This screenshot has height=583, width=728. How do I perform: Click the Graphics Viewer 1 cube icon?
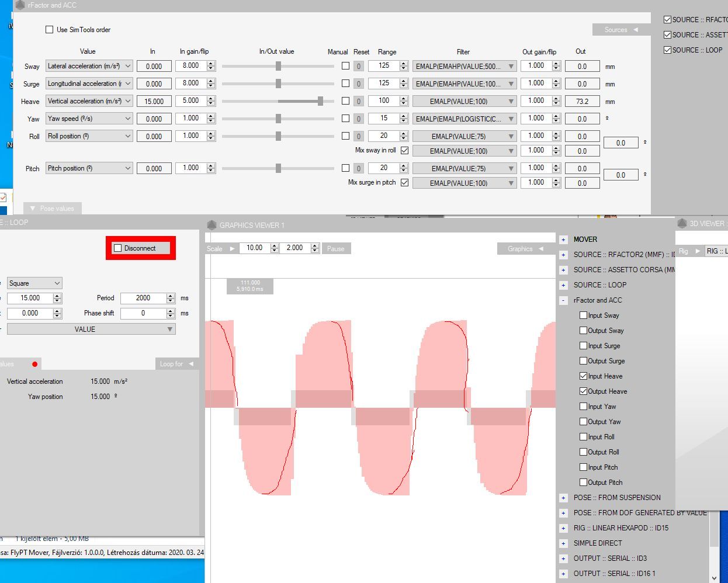(x=212, y=225)
